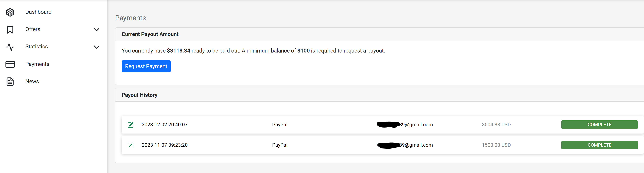Go to Payments in sidebar
This screenshot has width=644, height=173.
tap(37, 64)
